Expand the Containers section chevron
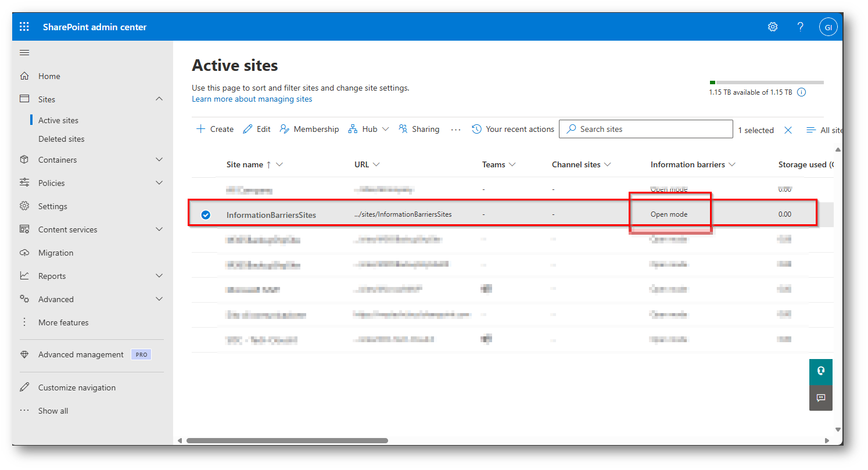 click(x=159, y=160)
